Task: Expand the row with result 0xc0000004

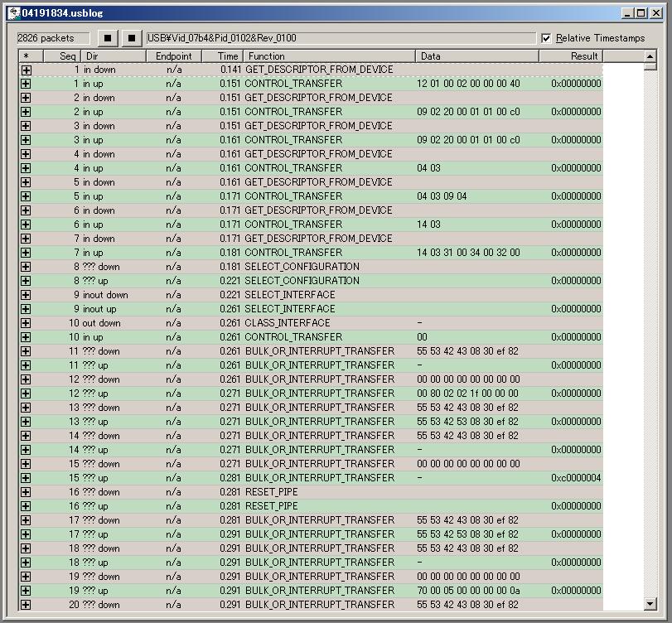Action: pyautogui.click(x=26, y=478)
